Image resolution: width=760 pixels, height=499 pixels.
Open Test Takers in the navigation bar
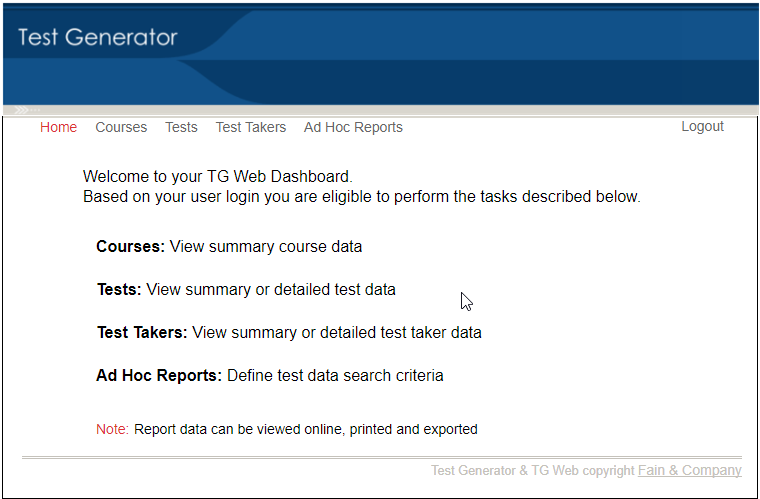251,127
